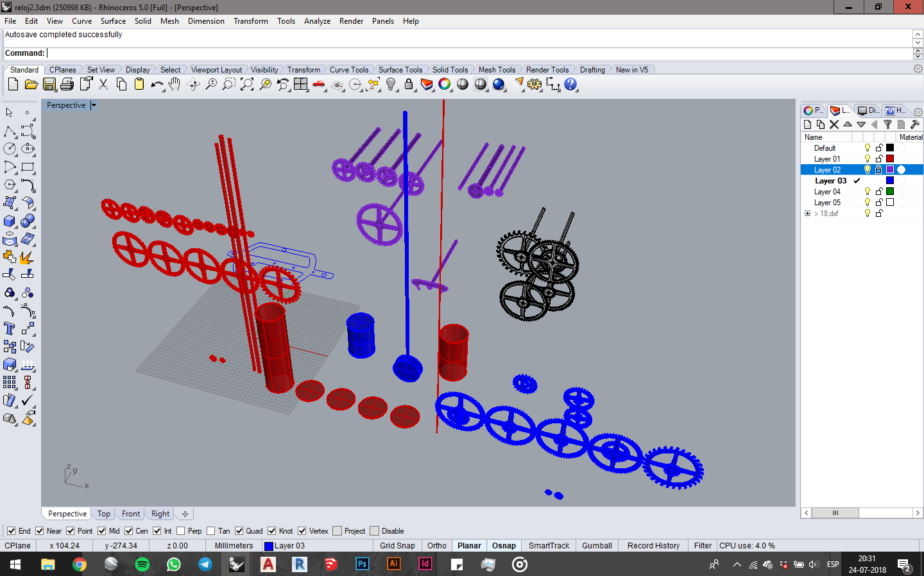
Task: Click the Print icon in the Standard toolbar
Action: pos(67,84)
